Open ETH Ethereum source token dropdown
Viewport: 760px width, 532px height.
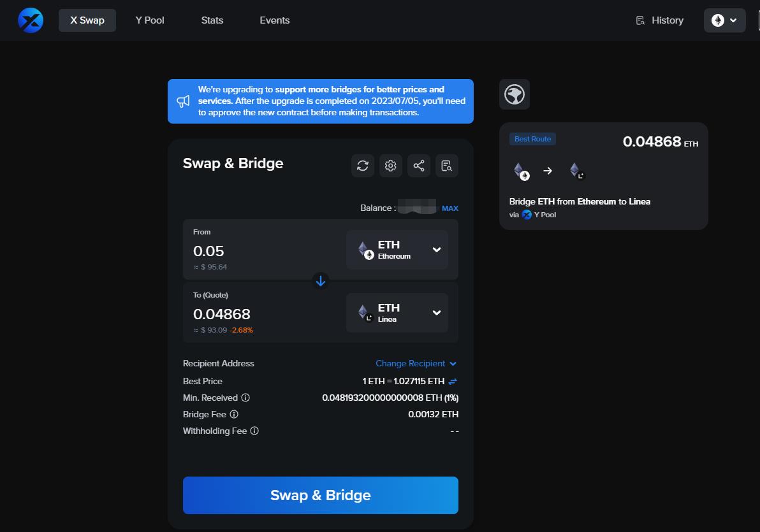click(397, 250)
